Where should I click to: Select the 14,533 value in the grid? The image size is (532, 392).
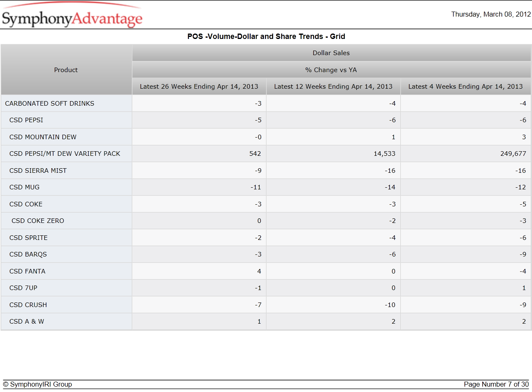[384, 154]
